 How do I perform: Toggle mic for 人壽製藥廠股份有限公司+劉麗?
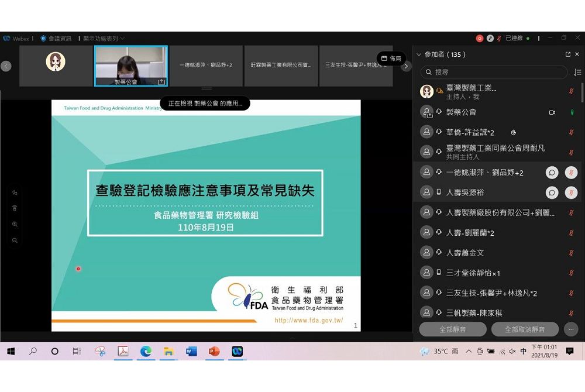pos(571,212)
